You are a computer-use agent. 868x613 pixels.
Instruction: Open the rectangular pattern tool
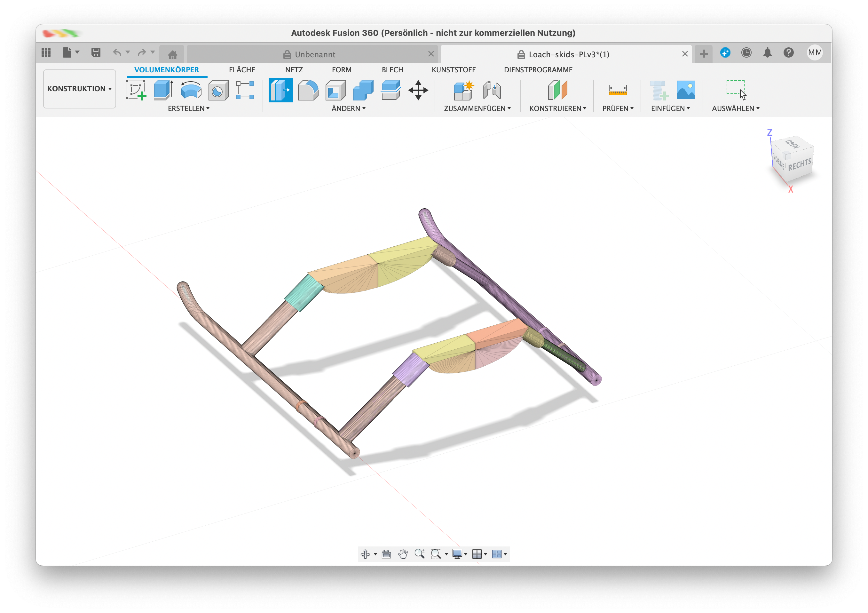click(245, 90)
